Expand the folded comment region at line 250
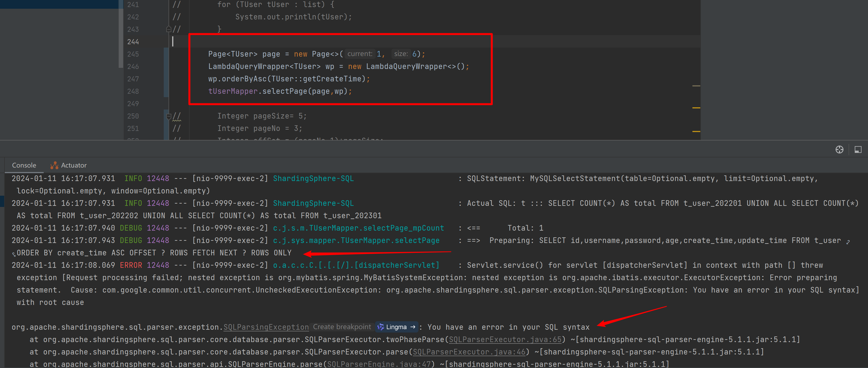 [169, 117]
